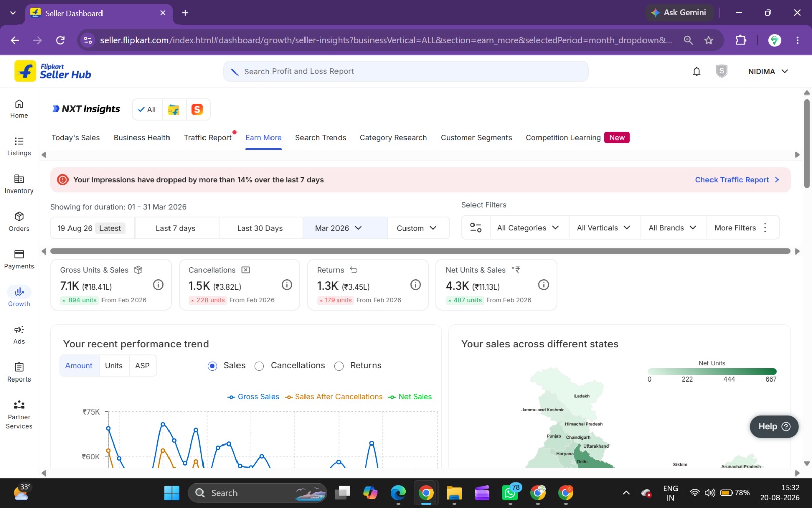Open the Traffic Report tab
This screenshot has height=508, width=812.
point(208,138)
